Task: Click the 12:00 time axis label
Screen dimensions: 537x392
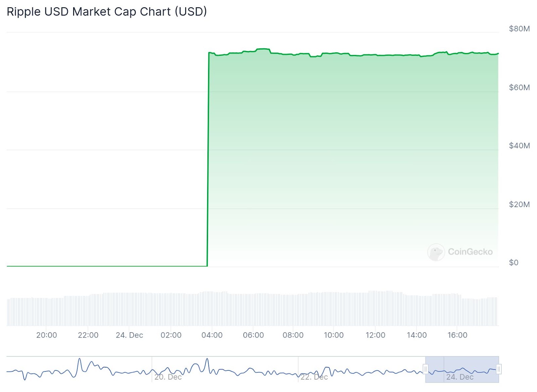Action: coord(375,335)
